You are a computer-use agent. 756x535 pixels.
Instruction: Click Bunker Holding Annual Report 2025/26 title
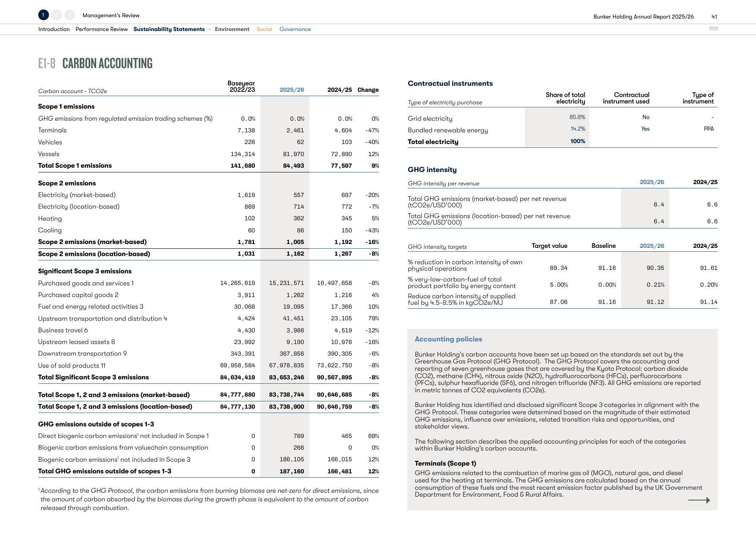point(644,17)
